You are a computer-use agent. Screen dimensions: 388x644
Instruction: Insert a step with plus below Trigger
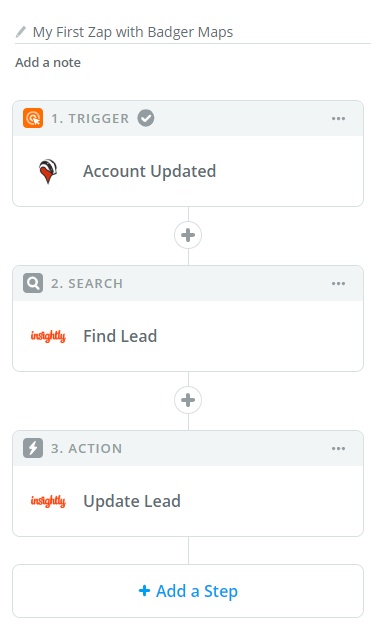tap(188, 235)
